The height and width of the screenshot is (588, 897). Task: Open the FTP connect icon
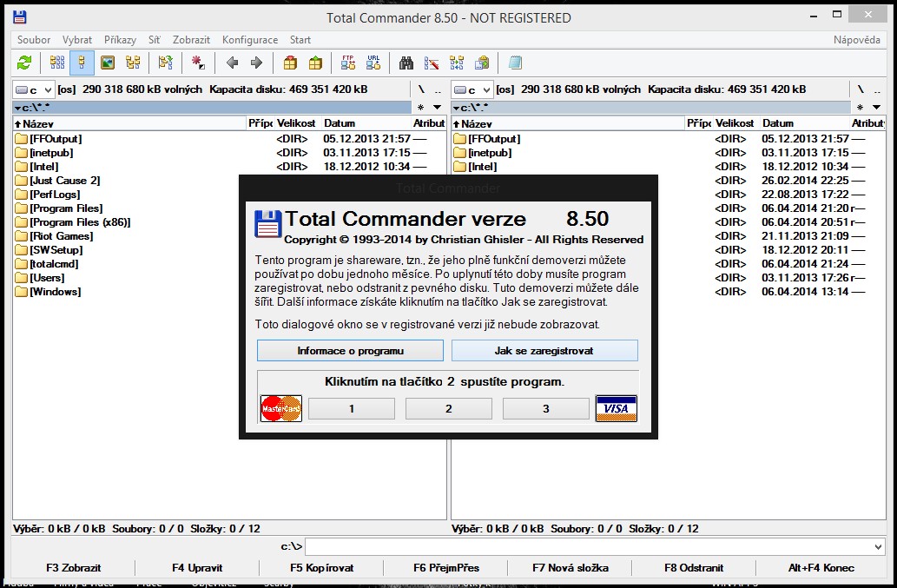tap(348, 63)
